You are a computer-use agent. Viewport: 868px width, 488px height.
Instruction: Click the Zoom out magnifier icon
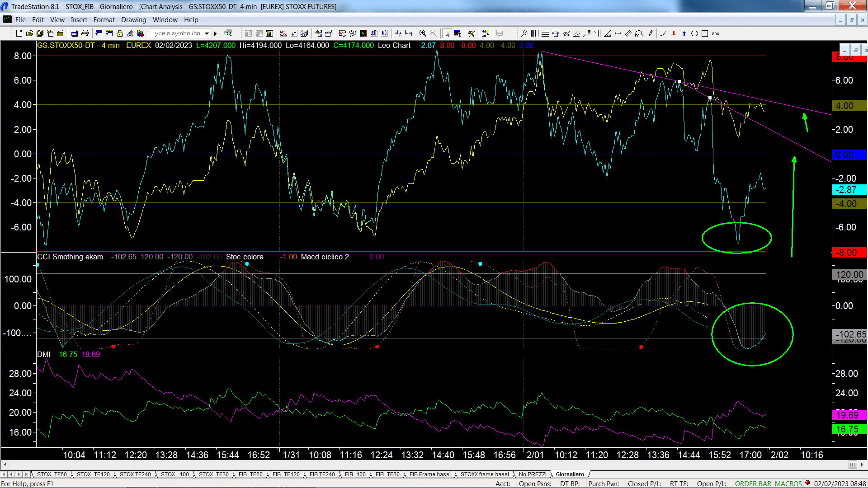pos(433,33)
